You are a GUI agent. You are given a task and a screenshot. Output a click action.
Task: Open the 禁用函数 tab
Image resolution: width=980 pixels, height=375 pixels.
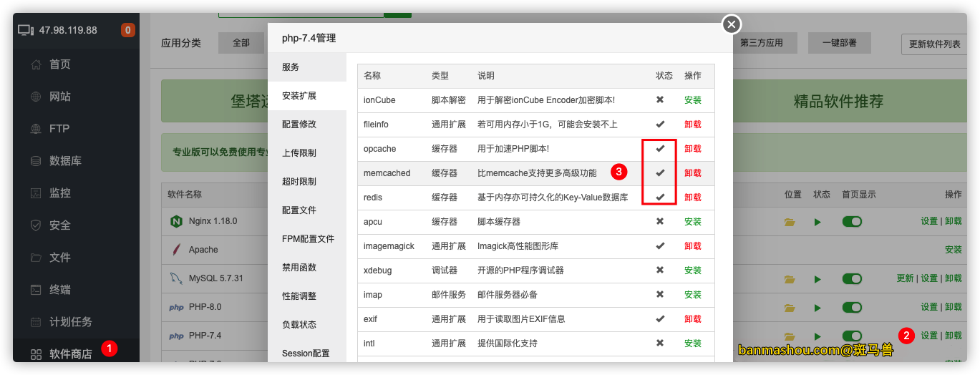coord(307,267)
